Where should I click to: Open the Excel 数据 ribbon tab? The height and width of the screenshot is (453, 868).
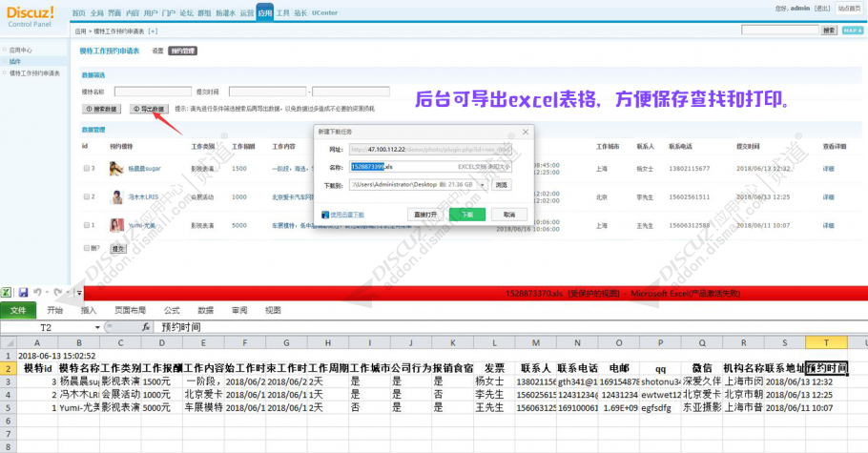pos(205,310)
